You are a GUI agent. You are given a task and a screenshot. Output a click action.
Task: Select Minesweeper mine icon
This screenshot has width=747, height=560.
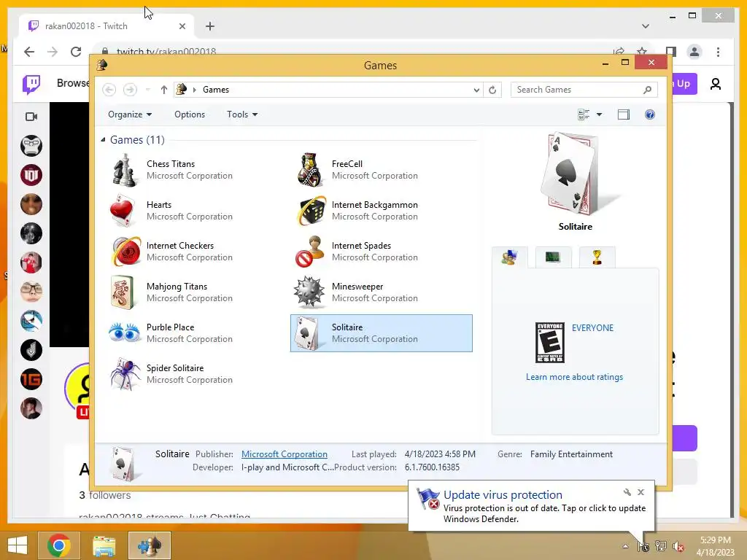tap(309, 292)
